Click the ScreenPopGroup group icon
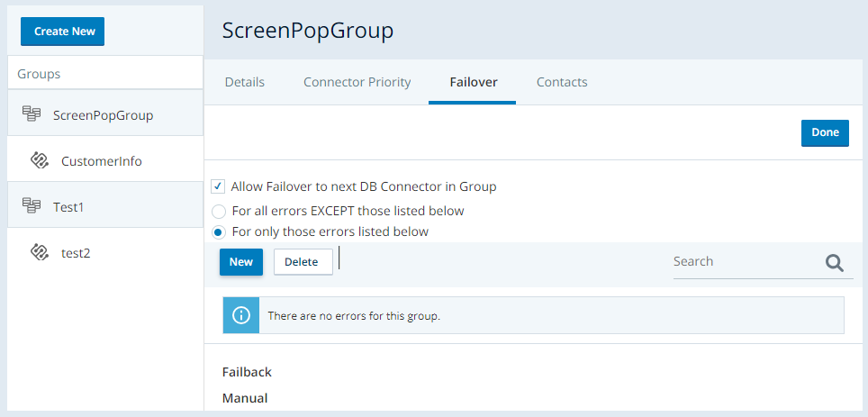The width and height of the screenshot is (868, 417). pyautogui.click(x=32, y=114)
